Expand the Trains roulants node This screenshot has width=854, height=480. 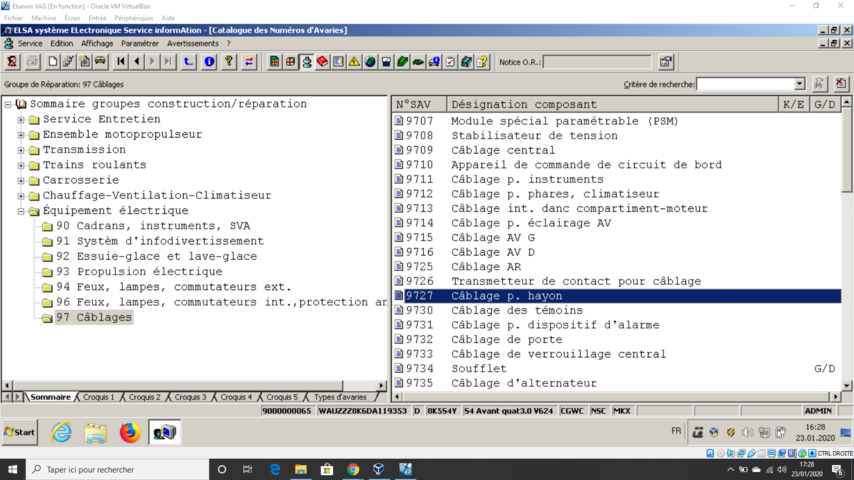21,165
